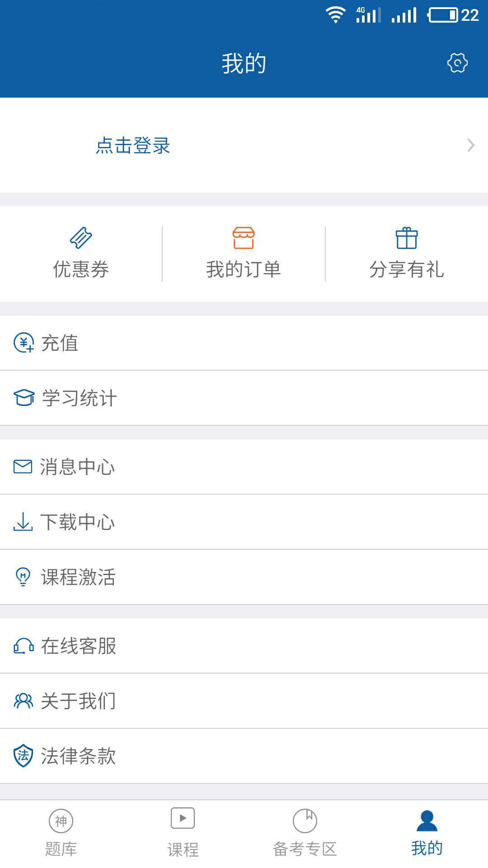Tap the yen recharge icon
This screenshot has width=488, height=868.
pyautogui.click(x=23, y=343)
